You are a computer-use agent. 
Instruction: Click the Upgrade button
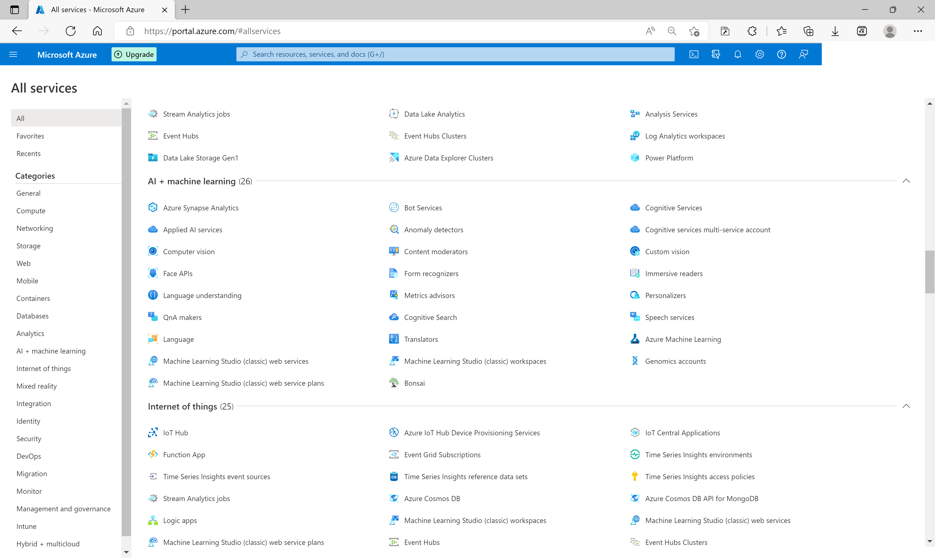point(134,54)
